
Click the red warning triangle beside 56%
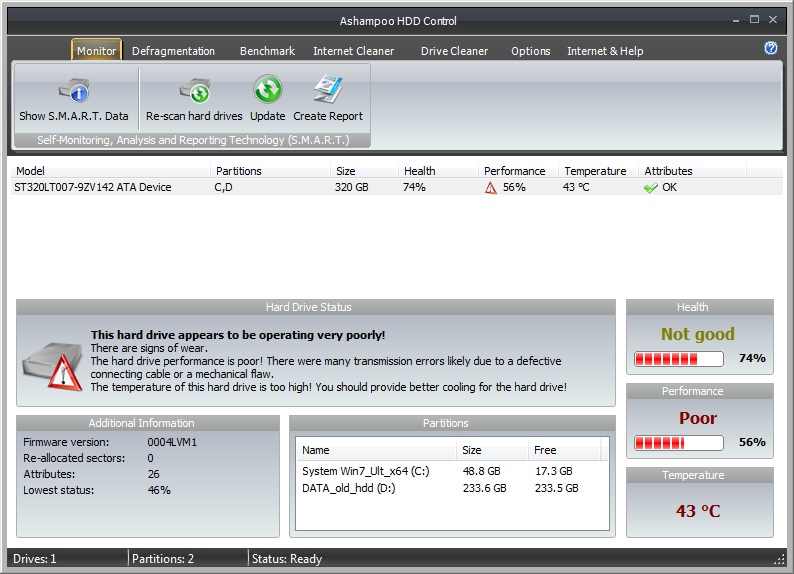point(490,188)
